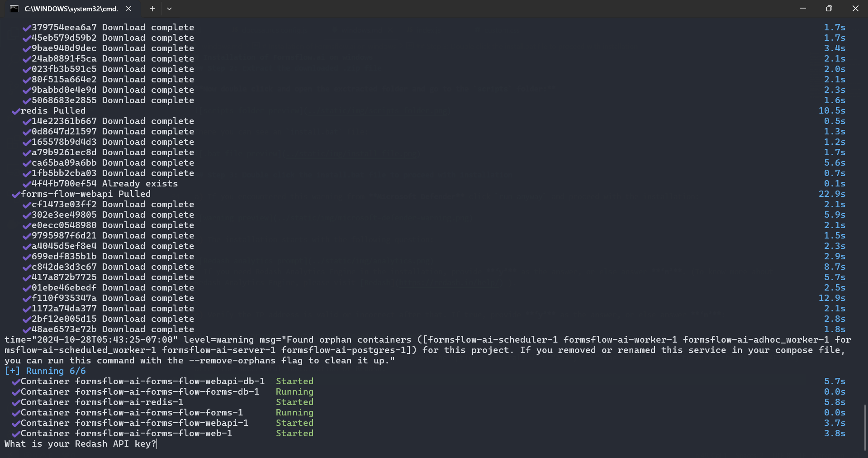Open a new tab with the plus icon
This screenshot has height=458, width=868.
152,9
